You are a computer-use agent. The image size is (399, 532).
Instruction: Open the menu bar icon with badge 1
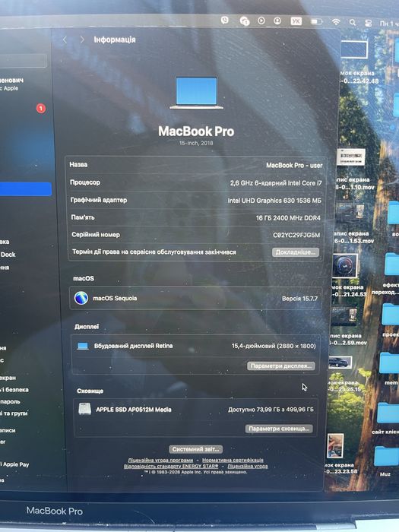point(244,21)
